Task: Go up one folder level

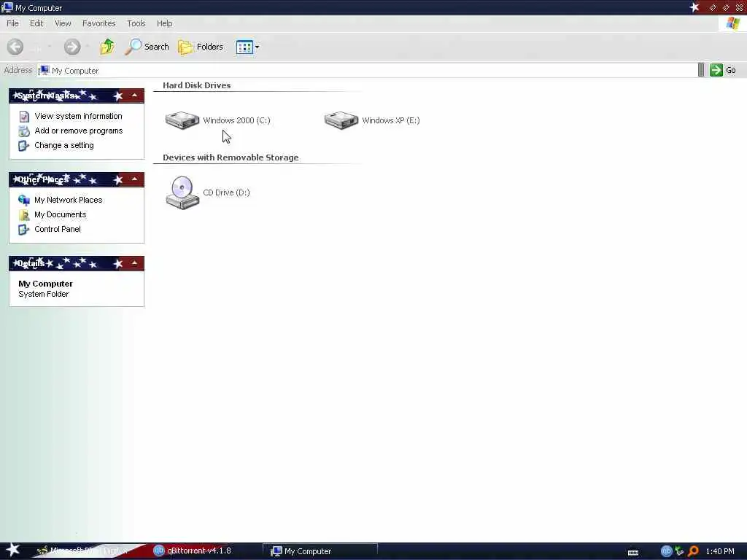Action: [107, 47]
